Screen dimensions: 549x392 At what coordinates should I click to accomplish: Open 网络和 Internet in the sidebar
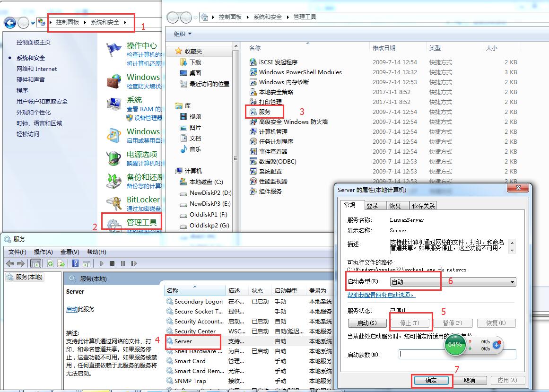point(37,69)
